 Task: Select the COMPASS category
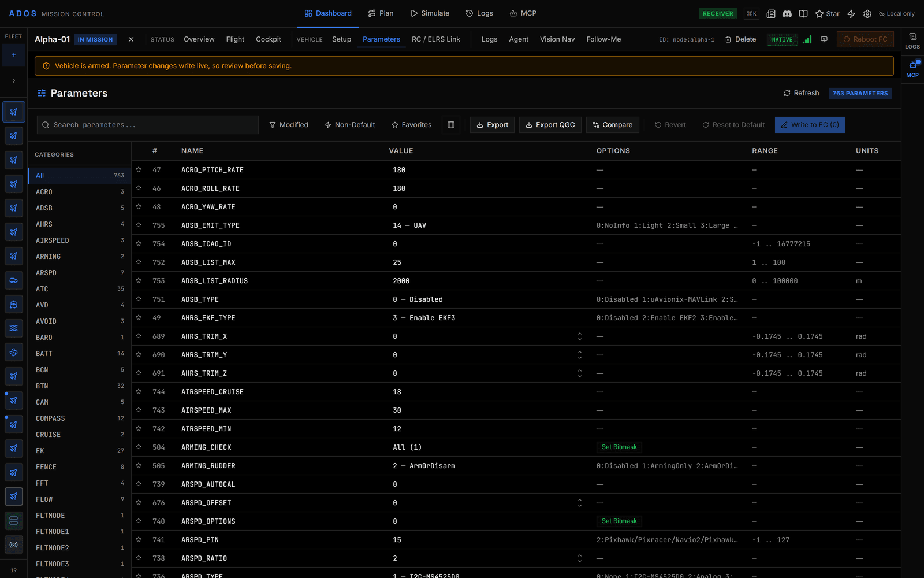(x=79, y=418)
